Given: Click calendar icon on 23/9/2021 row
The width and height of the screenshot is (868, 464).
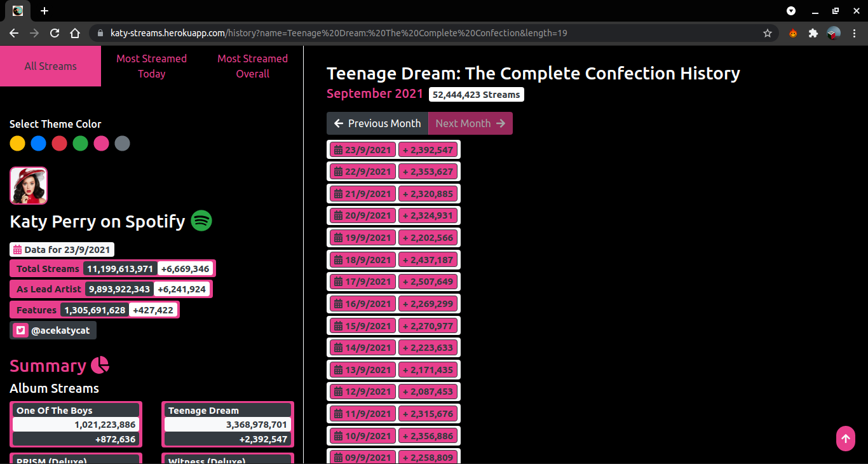Looking at the screenshot, I should (x=339, y=150).
